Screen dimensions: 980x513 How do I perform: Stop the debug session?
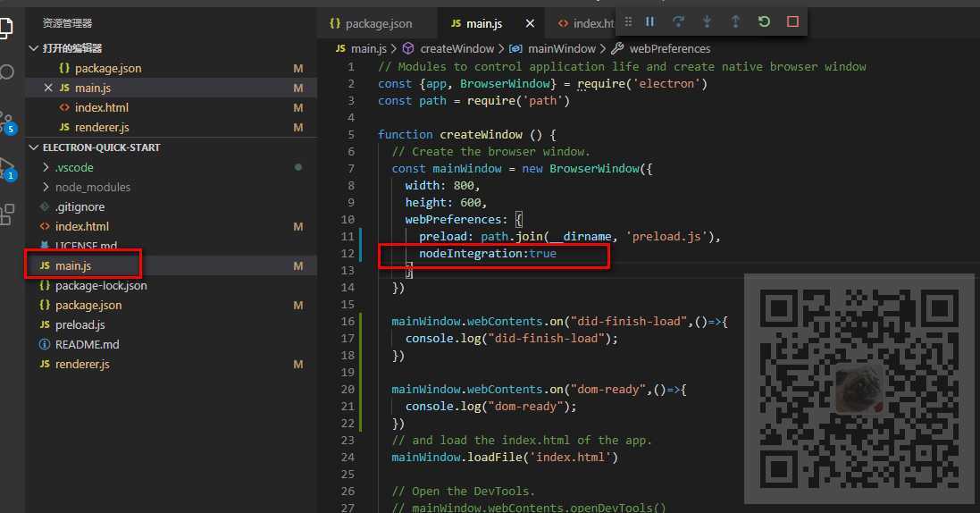pos(792,21)
